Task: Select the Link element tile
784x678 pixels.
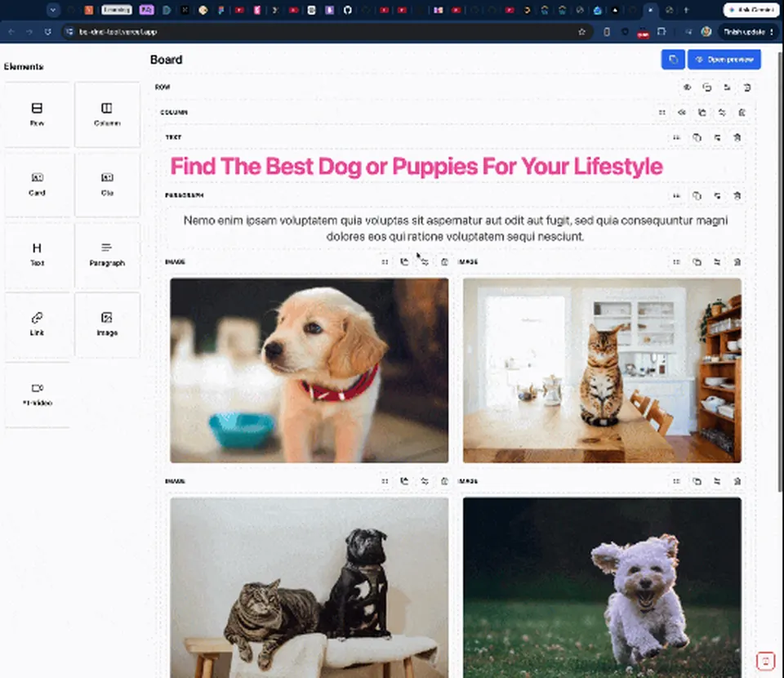Action: pos(38,324)
